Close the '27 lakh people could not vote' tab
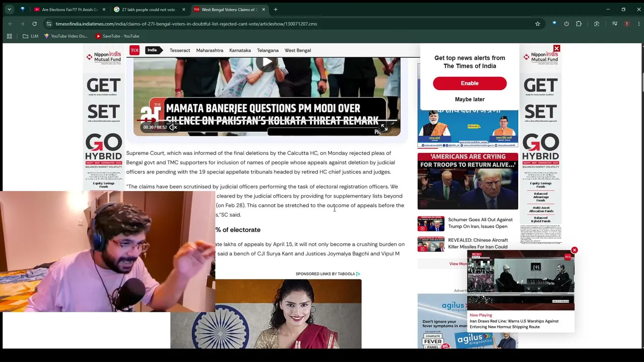This screenshot has height=362, width=644. (184, 10)
